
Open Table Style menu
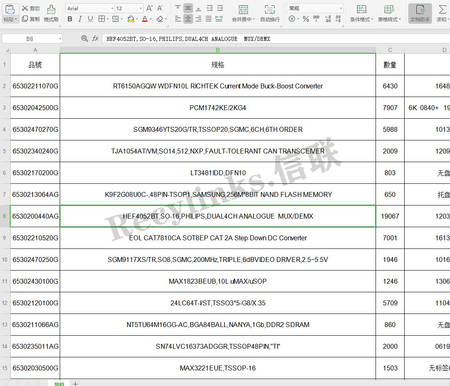pyautogui.click(x=389, y=13)
